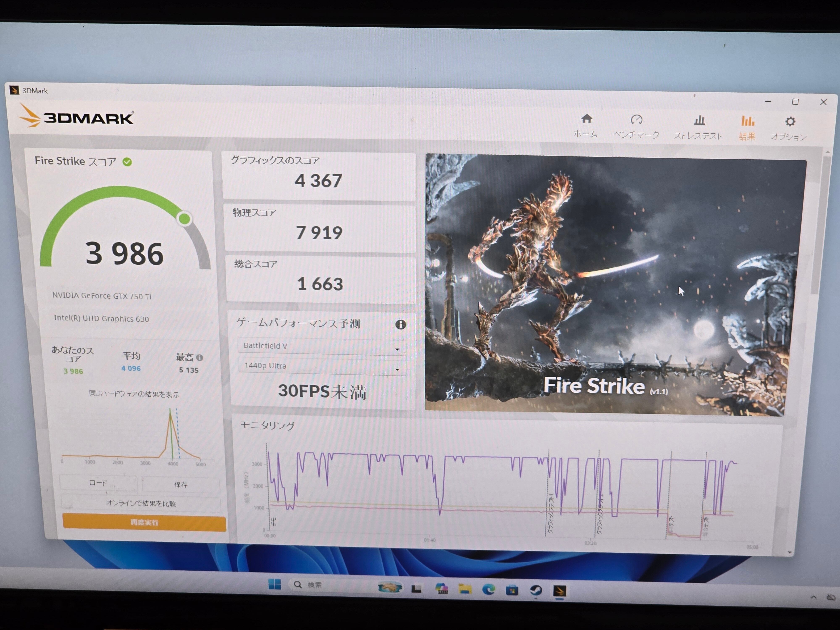The height and width of the screenshot is (630, 840).
Task: Open the Options (オプション) gear icon
Action: 790,122
